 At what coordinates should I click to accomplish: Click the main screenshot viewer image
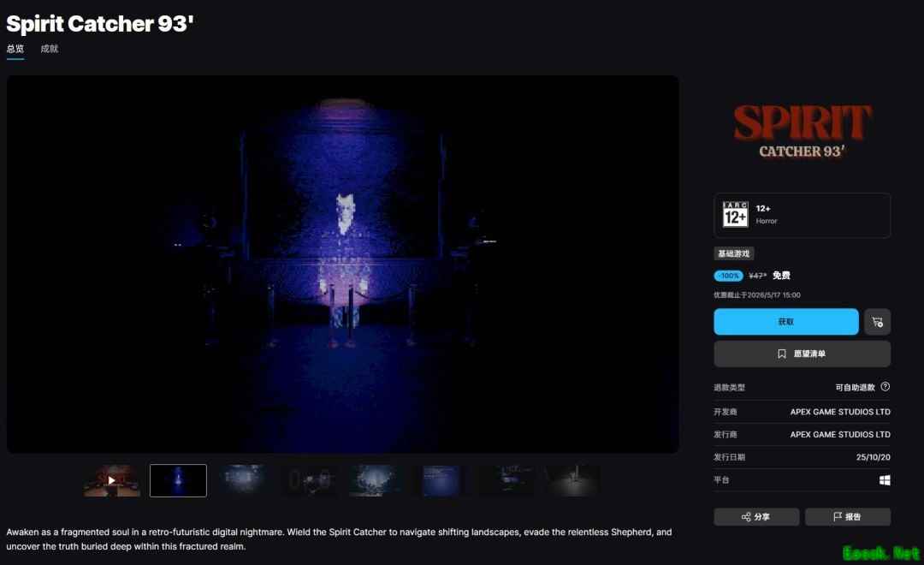pos(342,265)
